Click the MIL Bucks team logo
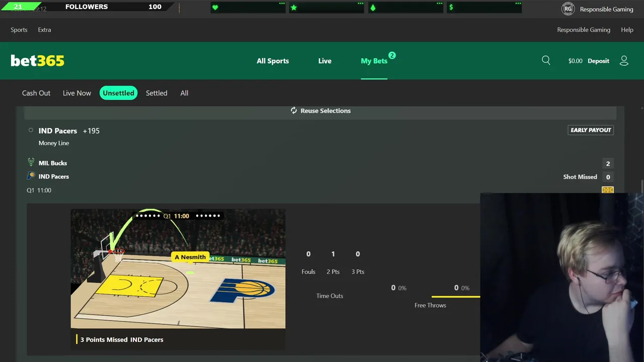 pos(31,162)
